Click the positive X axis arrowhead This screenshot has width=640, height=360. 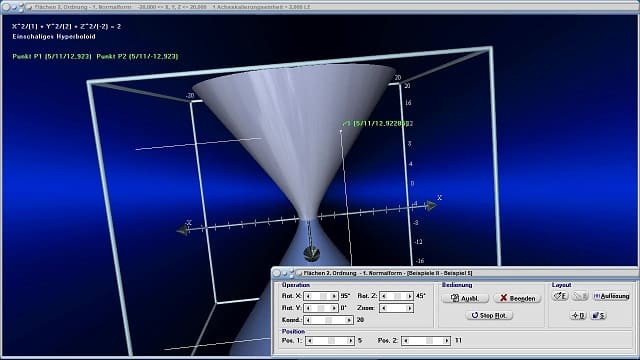(431, 206)
